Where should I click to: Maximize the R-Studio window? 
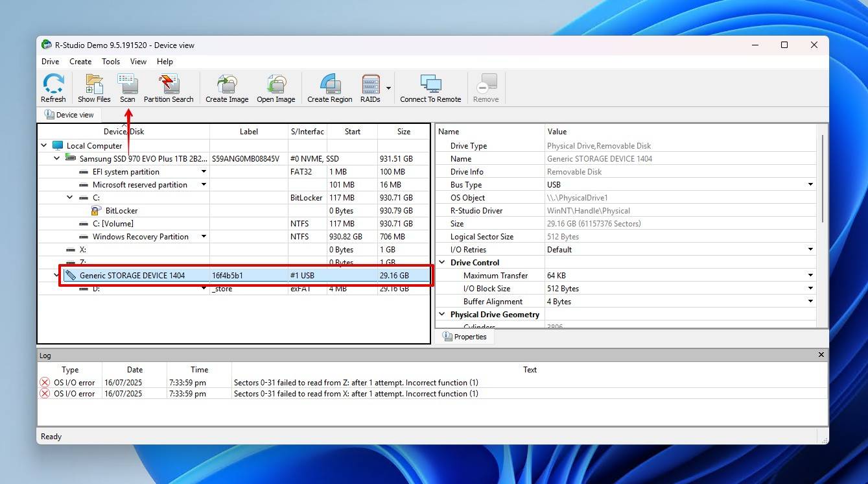click(784, 45)
